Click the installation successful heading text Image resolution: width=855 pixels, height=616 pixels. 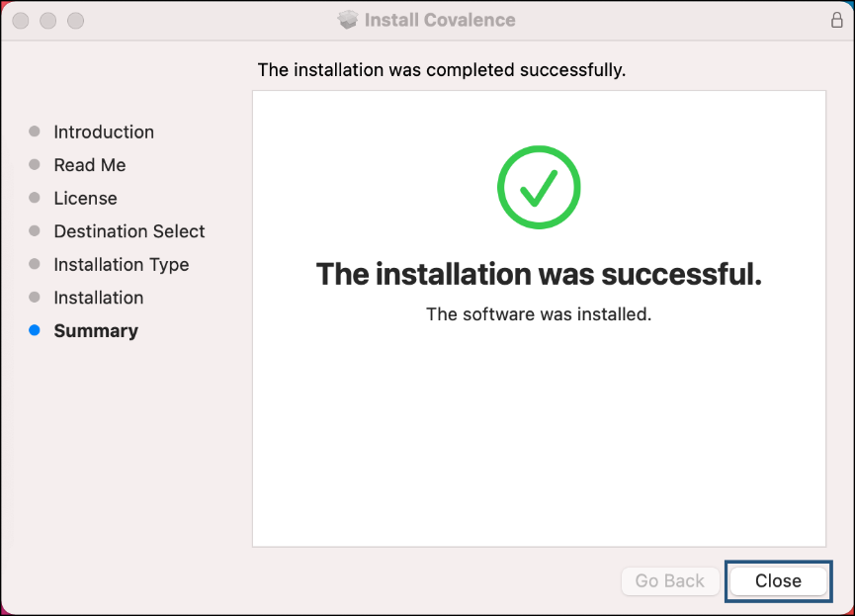point(539,274)
